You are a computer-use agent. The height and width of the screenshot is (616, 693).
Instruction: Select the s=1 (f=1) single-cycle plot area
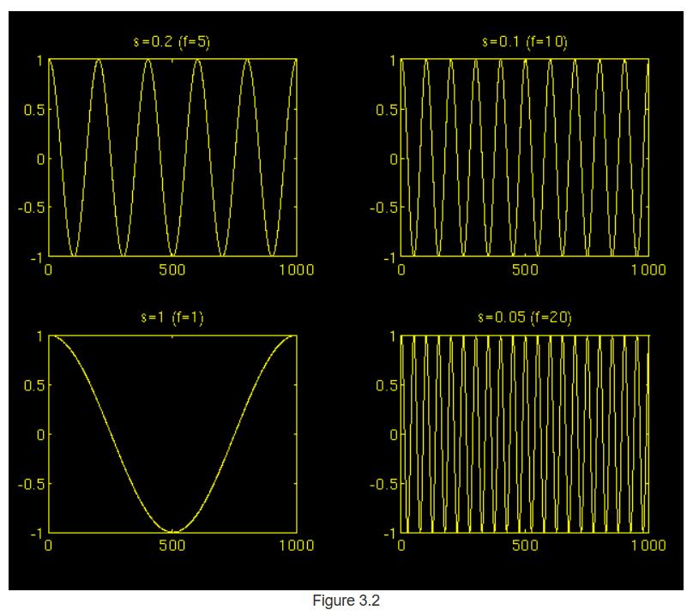[172, 434]
